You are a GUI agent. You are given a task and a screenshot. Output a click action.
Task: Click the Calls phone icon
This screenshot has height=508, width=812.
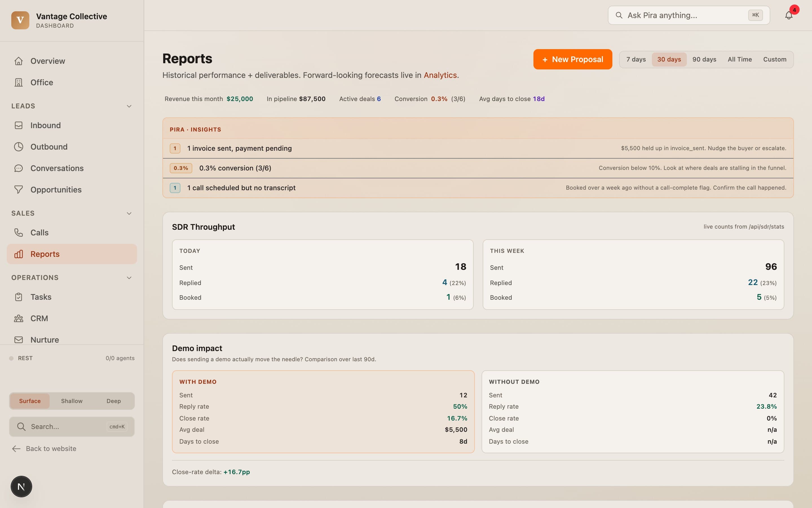point(19,233)
